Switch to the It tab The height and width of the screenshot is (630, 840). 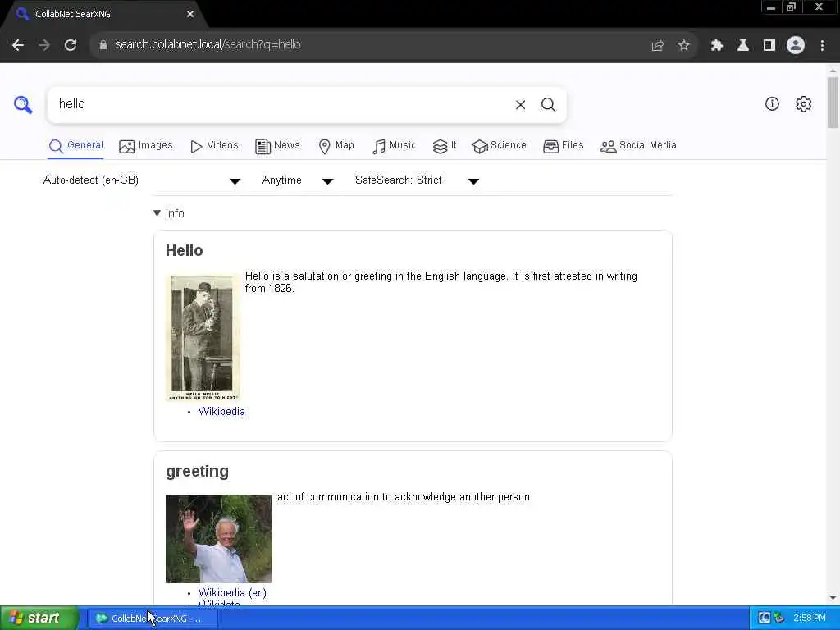pos(444,146)
